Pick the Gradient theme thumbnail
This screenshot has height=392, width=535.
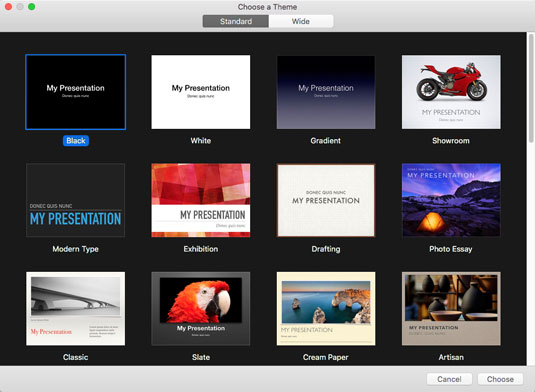click(326, 92)
